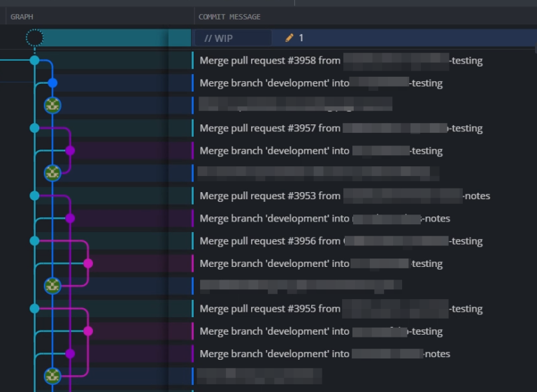The width and height of the screenshot is (537, 392).
Task: Click the COMMIT MESSAGE column header
Action: tap(229, 17)
